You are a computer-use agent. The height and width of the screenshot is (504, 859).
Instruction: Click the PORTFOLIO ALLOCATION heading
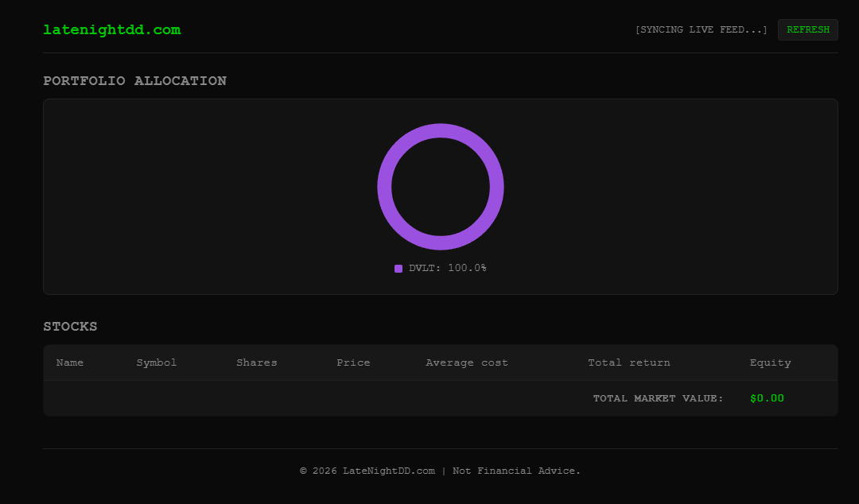(134, 80)
